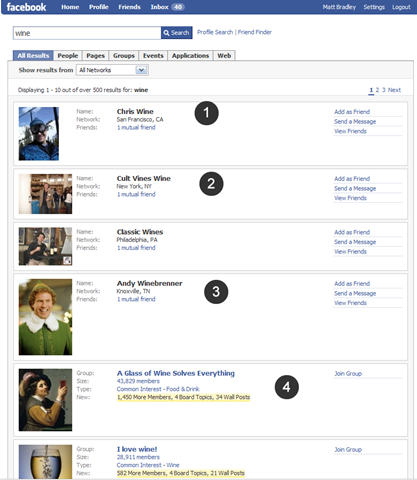This screenshot has width=417, height=480.
Task: Open Classic Wines profile photo
Action: tap(45, 246)
